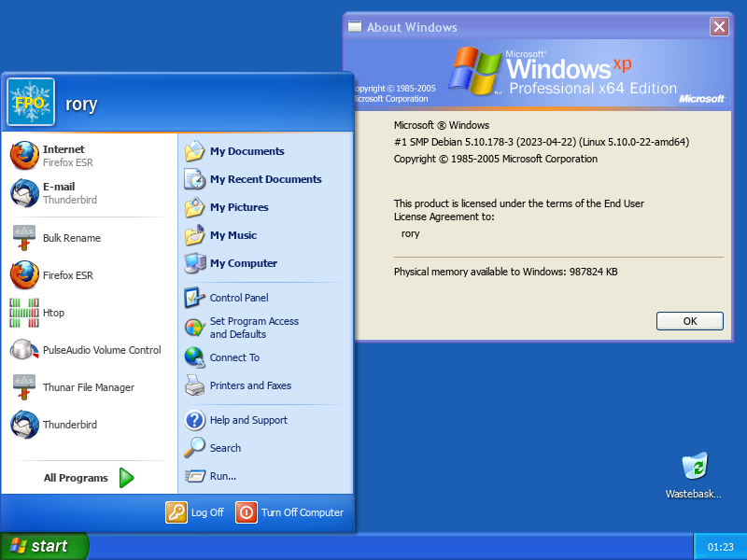747x560 pixels.
Task: Click the Physical memory available line
Action: pyautogui.click(x=505, y=272)
